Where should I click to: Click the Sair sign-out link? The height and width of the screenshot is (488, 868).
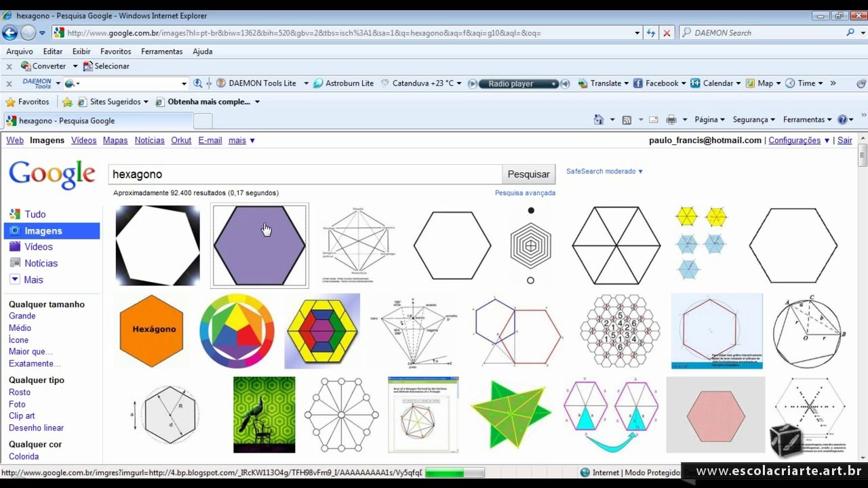tap(845, 140)
